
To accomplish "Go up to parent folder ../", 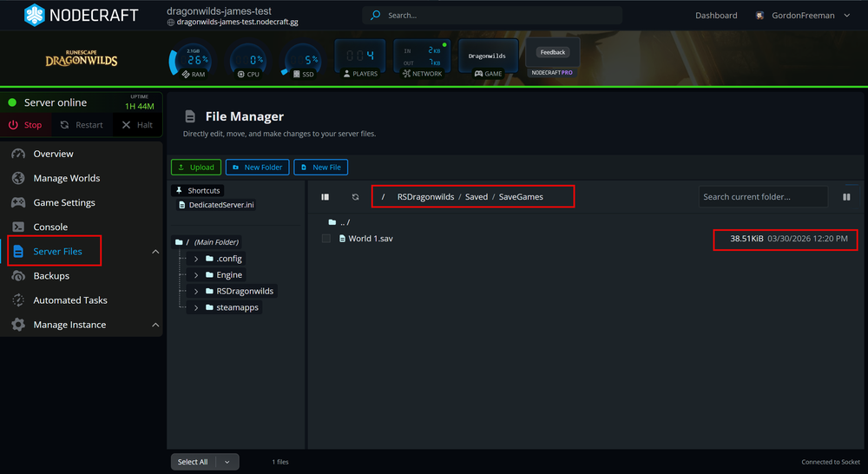I will click(x=339, y=222).
